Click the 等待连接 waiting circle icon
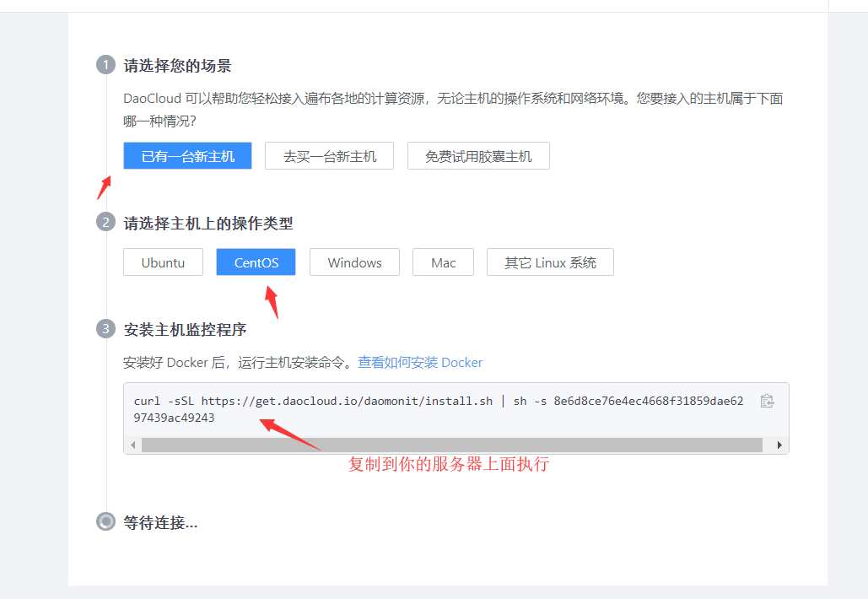The height and width of the screenshot is (599, 868). click(105, 521)
